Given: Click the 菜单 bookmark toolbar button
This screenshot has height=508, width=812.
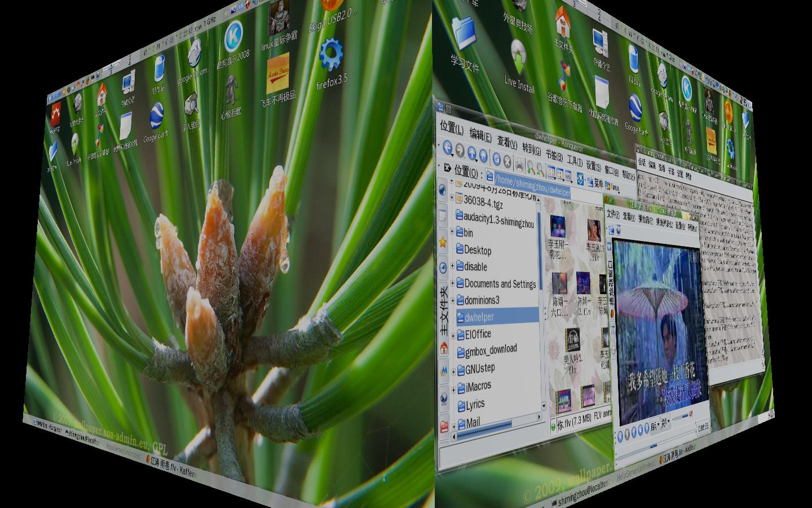Looking at the screenshot, I should [x=595, y=182].
